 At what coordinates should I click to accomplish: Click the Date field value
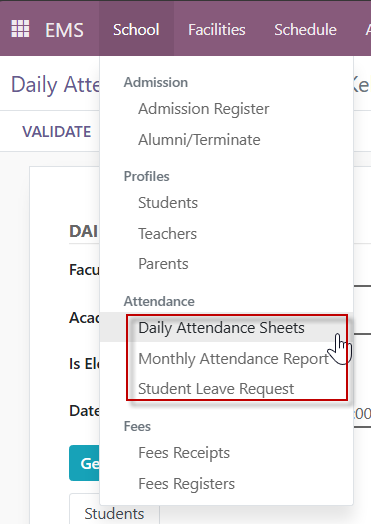pyautogui.click(x=362, y=414)
